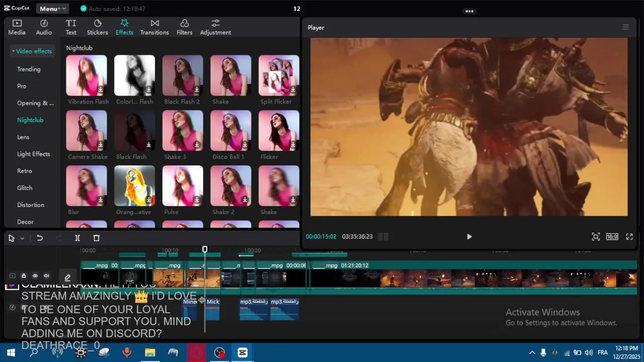This screenshot has width=644, height=362.
Task: Download the Split Flicker effect via its arrow
Action: [x=293, y=89]
